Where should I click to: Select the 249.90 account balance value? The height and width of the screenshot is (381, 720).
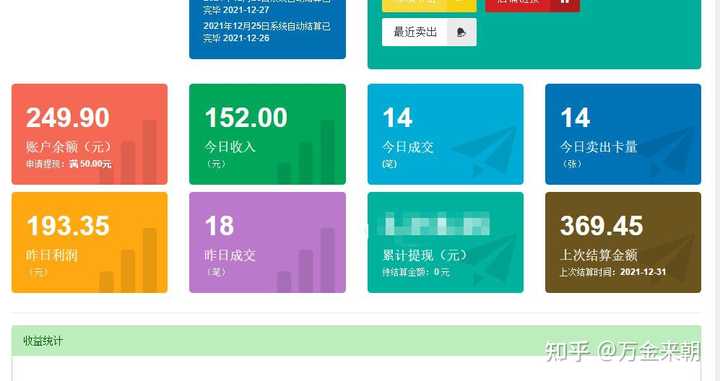[68, 118]
